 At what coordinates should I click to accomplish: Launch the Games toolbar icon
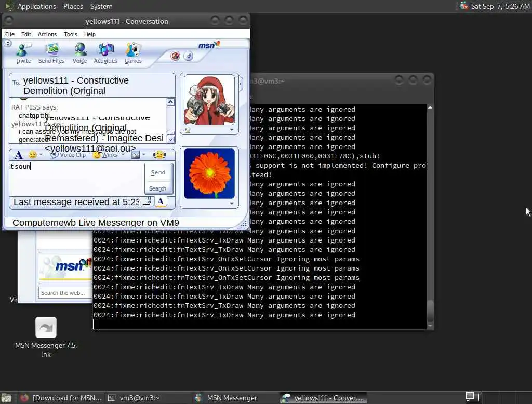click(x=133, y=53)
